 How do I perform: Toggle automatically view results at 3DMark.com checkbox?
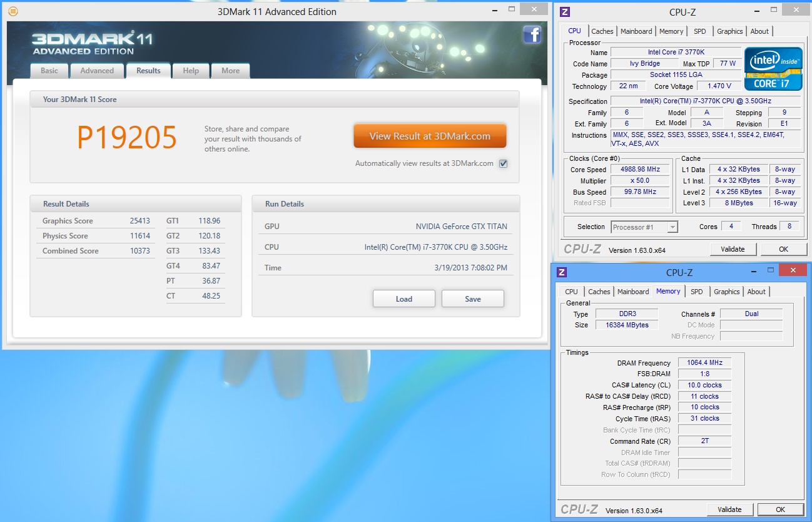pyautogui.click(x=504, y=163)
